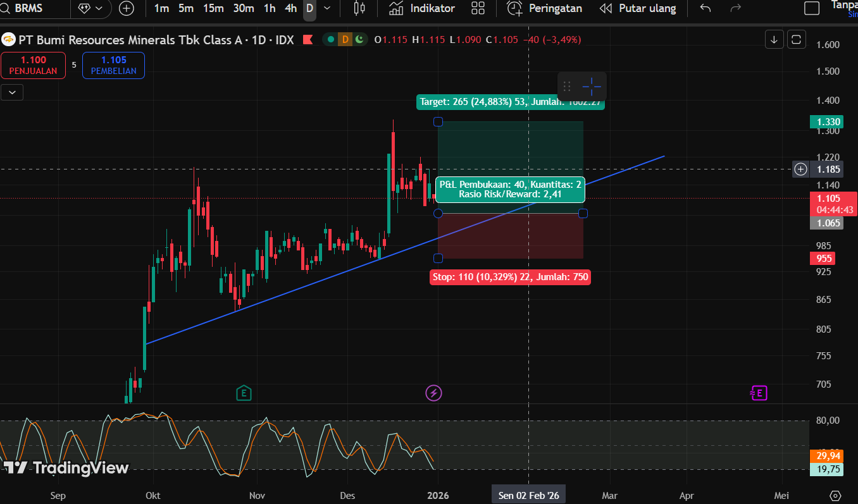
Task: Open the Indikator menu
Action: pos(422,8)
